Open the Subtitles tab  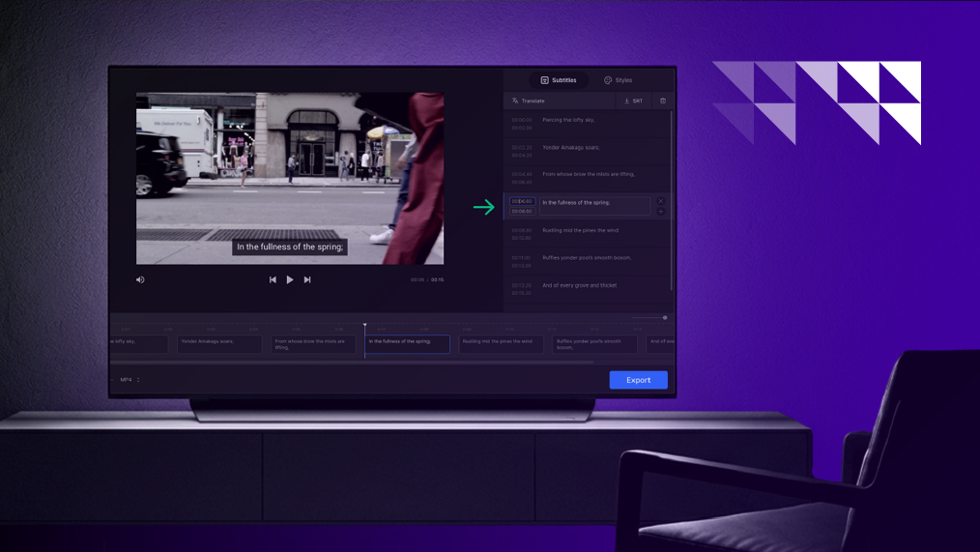558,80
